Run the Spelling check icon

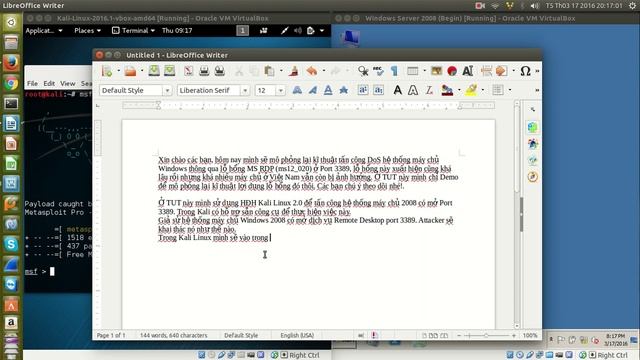pos(378,71)
